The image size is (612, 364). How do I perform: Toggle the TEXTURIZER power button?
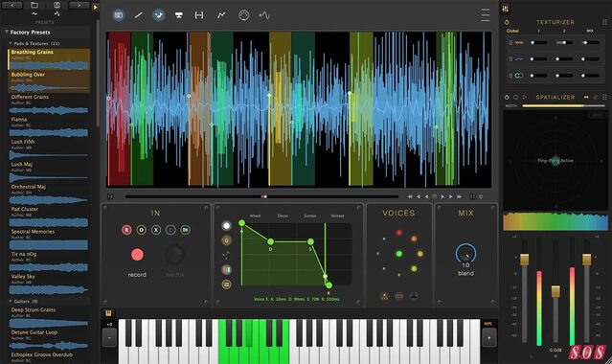[507, 22]
